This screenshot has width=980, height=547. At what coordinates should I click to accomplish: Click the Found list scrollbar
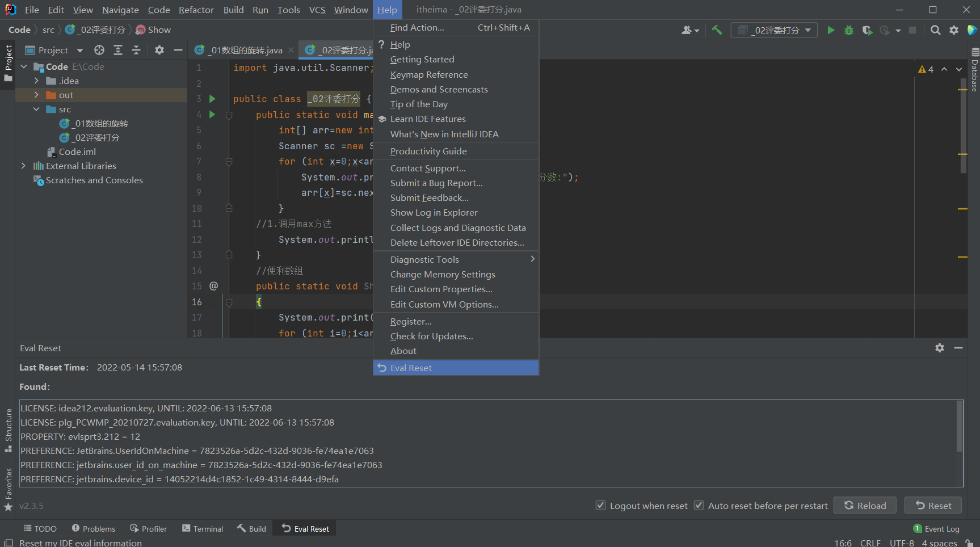960,426
